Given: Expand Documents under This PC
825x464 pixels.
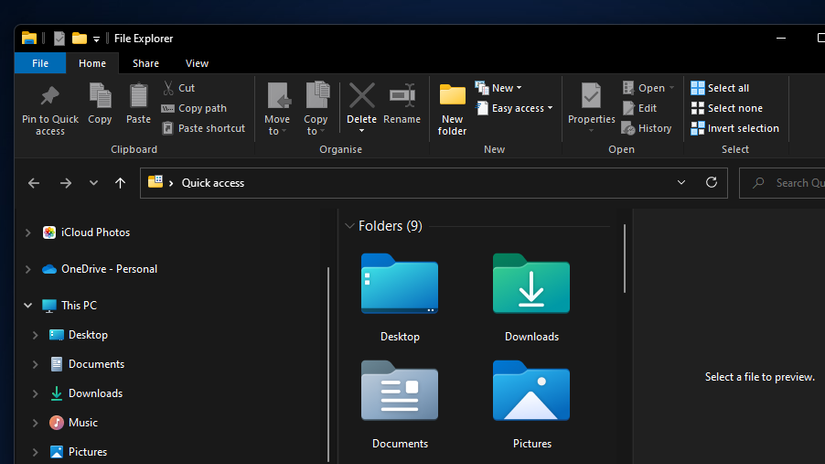Looking at the screenshot, I should coord(35,364).
